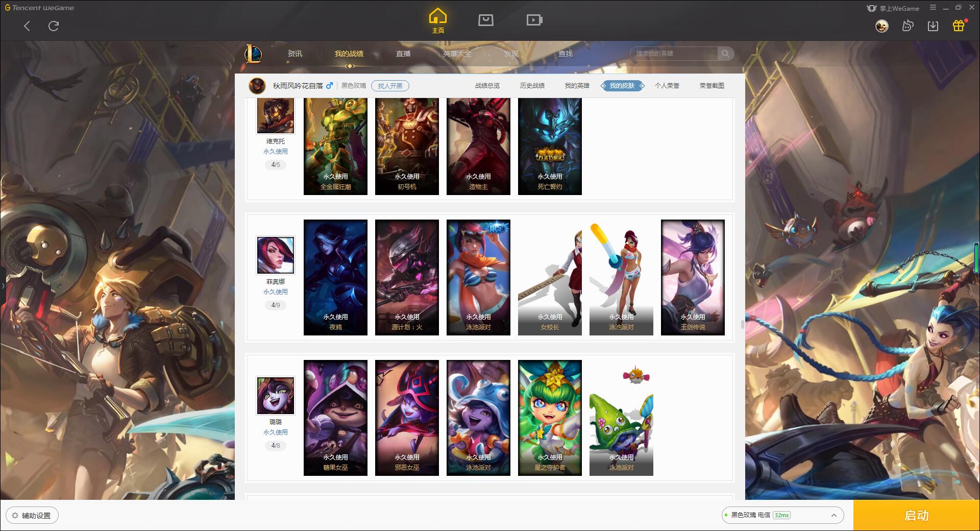Image resolution: width=980 pixels, height=531 pixels.
Task: Refresh the page with reload icon
Action: [x=54, y=26]
